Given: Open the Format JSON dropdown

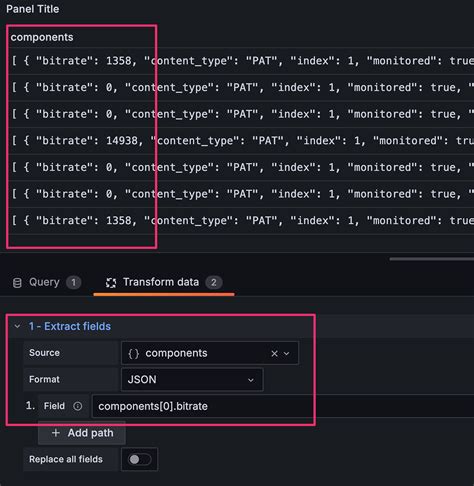Looking at the screenshot, I should tap(192, 380).
